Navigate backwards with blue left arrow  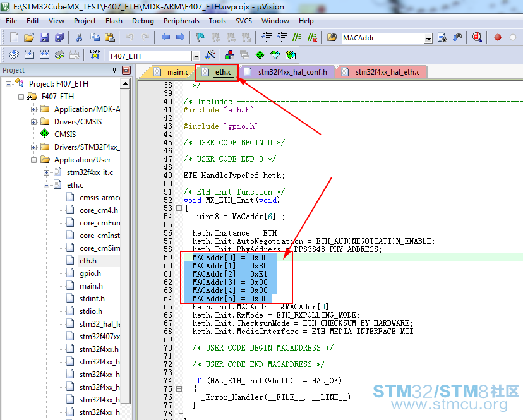pos(165,37)
